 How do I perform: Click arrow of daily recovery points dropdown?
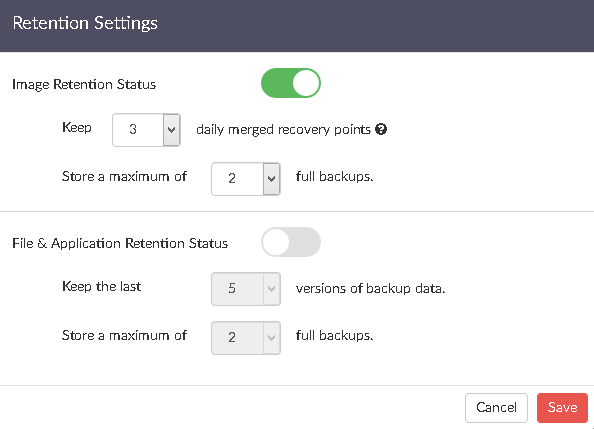pos(172,130)
